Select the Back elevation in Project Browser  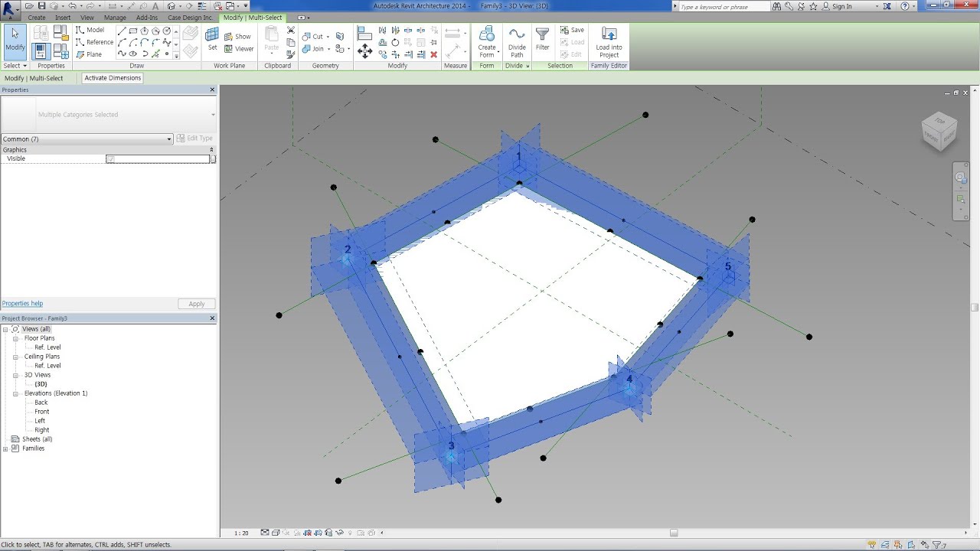(41, 403)
